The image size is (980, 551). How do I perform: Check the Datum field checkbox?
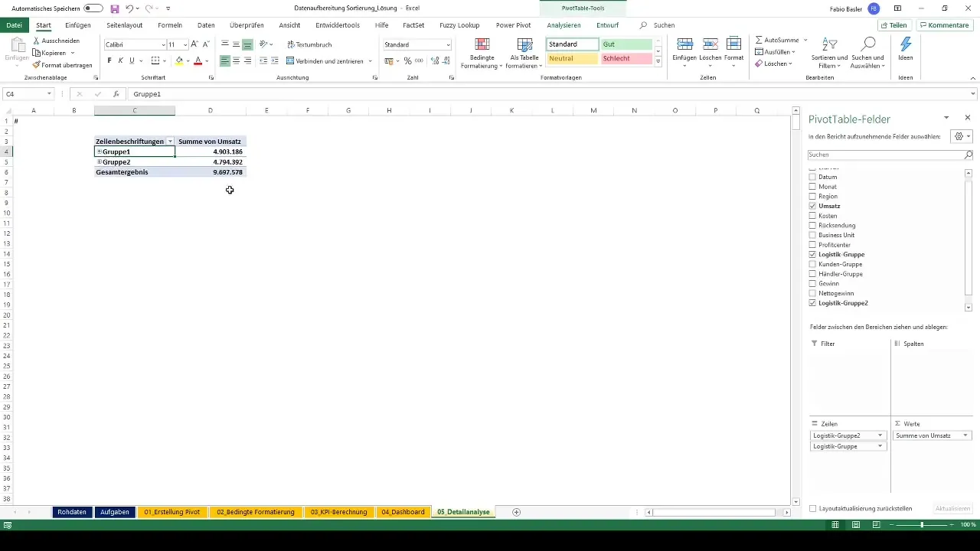(x=813, y=177)
